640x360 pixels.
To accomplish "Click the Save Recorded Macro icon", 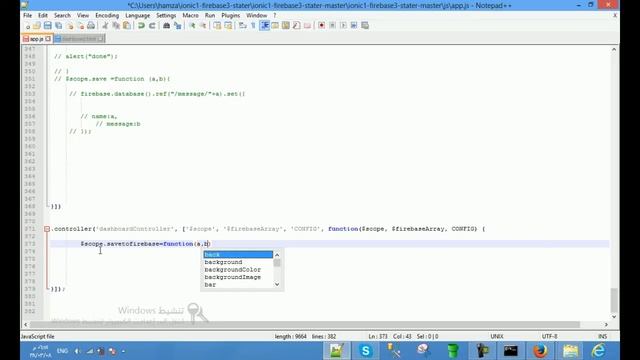I will pos(365,26).
